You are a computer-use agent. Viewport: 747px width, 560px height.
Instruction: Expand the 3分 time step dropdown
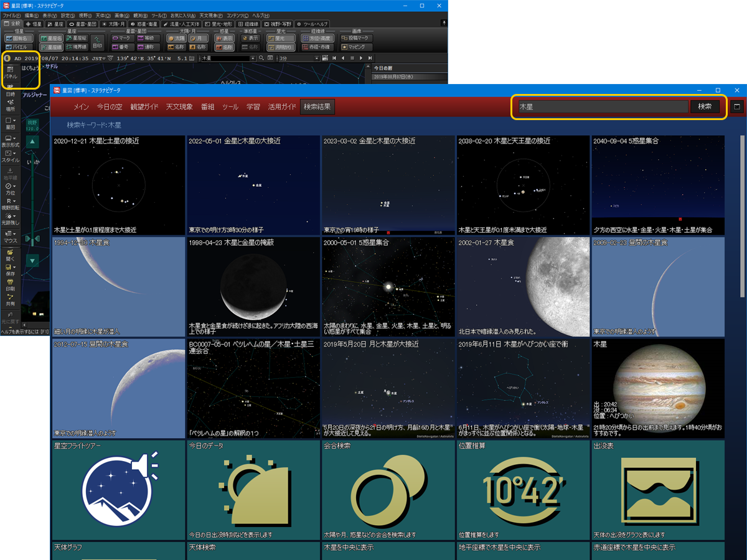pos(316,58)
